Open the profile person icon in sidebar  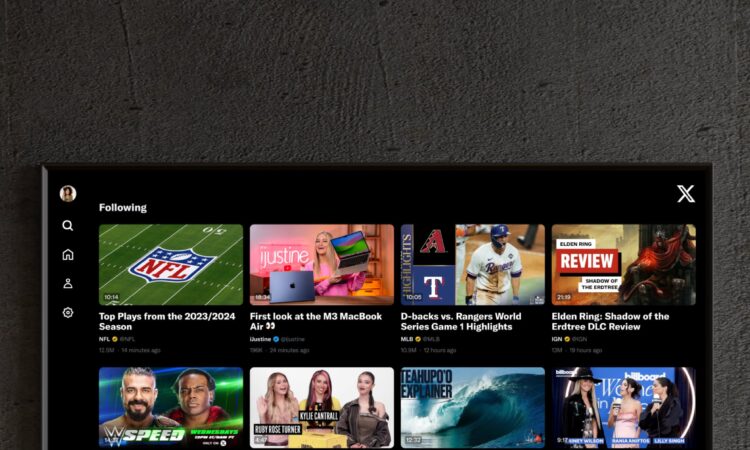click(x=68, y=284)
